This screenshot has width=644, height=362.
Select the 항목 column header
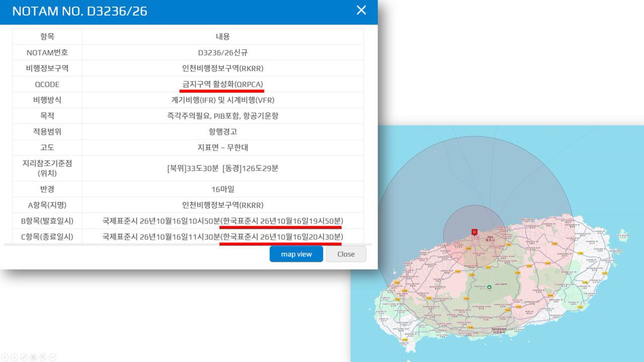(x=47, y=37)
